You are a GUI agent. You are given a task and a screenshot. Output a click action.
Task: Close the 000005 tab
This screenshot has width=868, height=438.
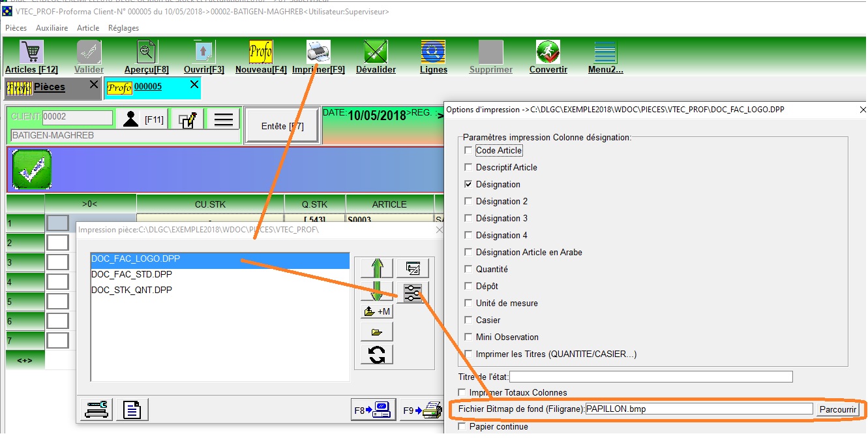click(x=194, y=84)
